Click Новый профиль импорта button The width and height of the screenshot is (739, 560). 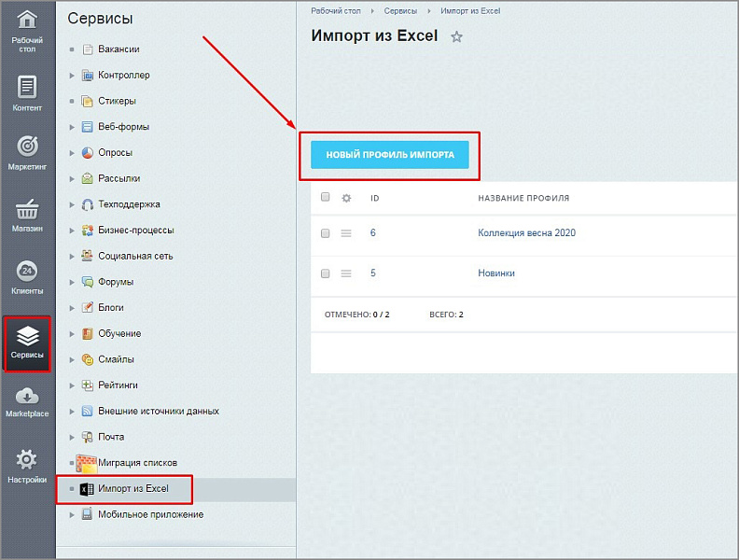point(390,155)
